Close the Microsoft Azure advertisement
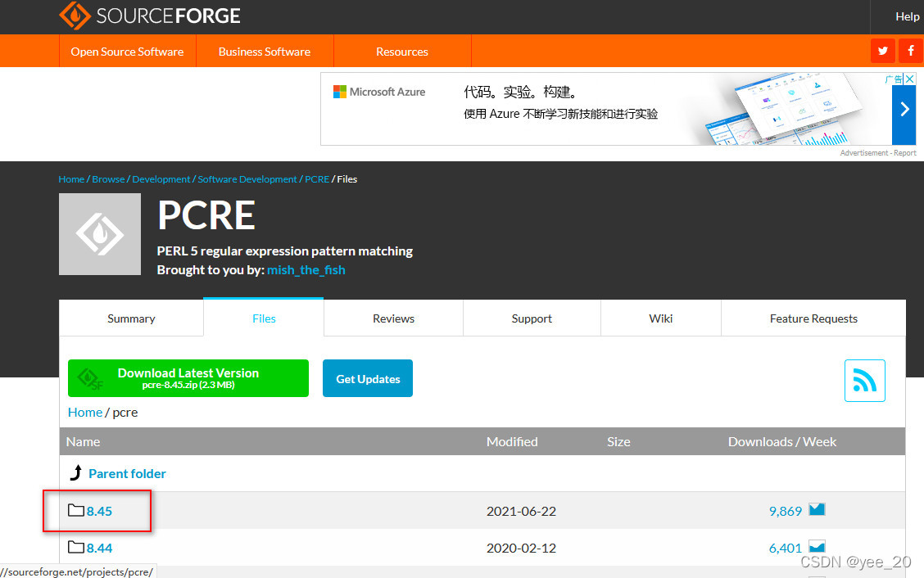 (910, 79)
